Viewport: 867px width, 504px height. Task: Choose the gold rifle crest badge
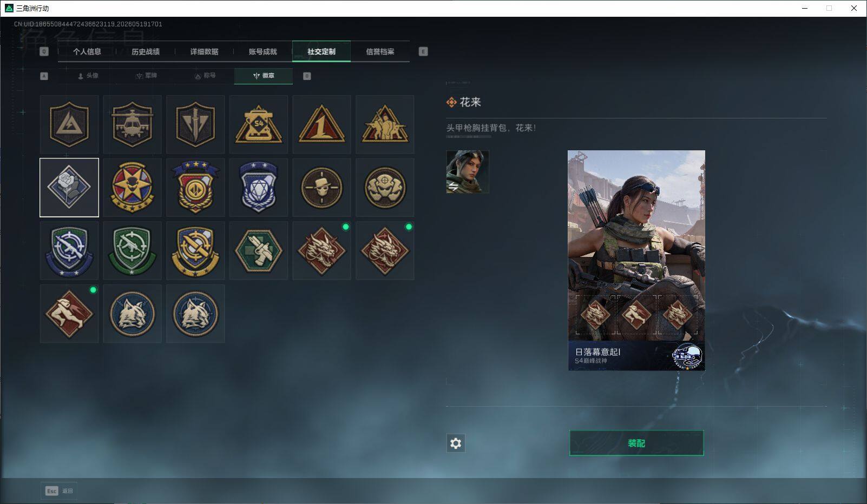[195, 250]
